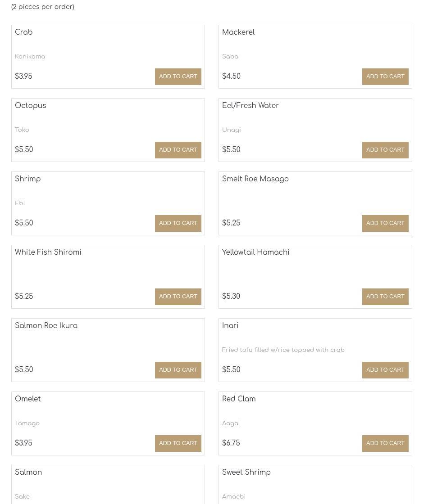Add Omelet Tamago to cart
428x504 pixels.
pos(178,443)
